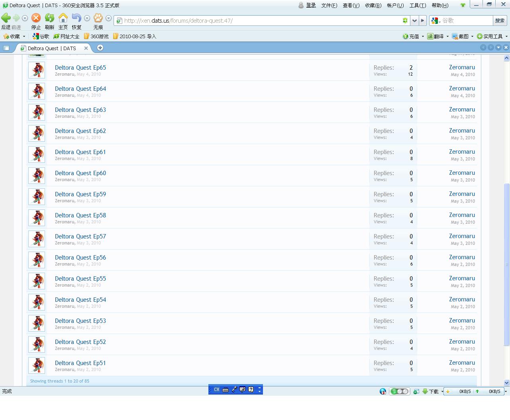Click Zeromaru last poster on Ep60 row

462,173
